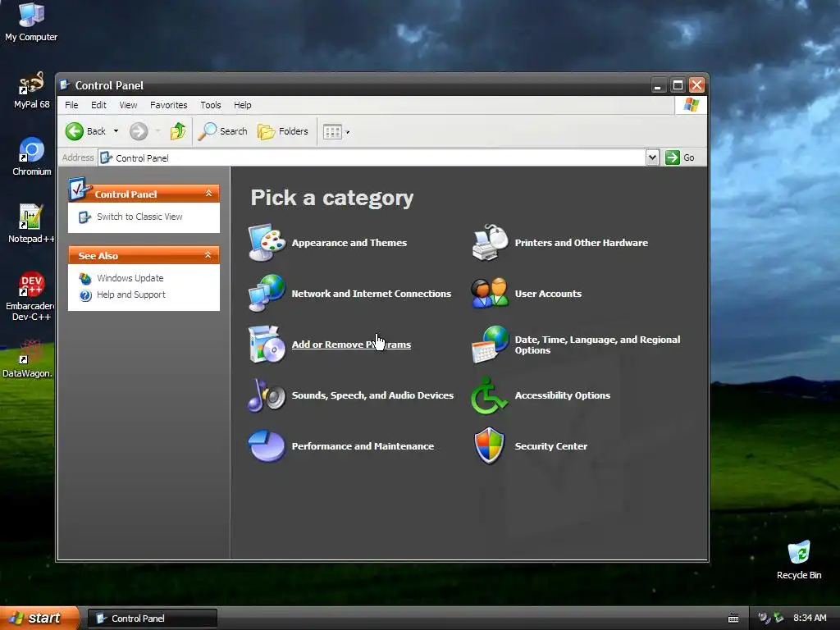The width and height of the screenshot is (840, 630).
Task: Go back with the green Back arrow
Action: pos(75,131)
